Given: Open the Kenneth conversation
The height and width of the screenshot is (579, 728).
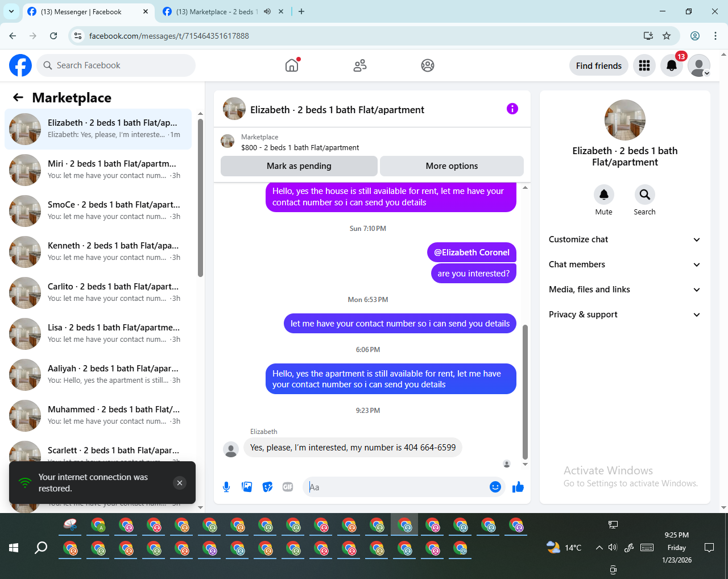Looking at the screenshot, I should click(98, 251).
